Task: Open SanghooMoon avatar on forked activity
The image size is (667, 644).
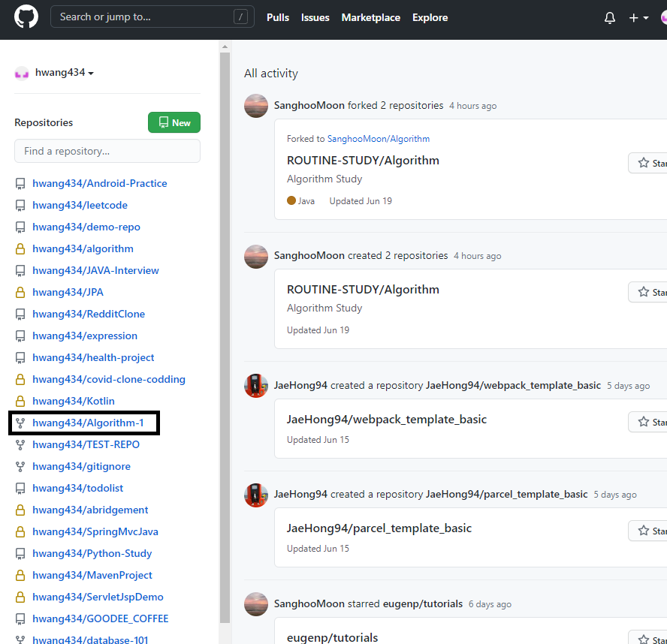Action: [256, 105]
